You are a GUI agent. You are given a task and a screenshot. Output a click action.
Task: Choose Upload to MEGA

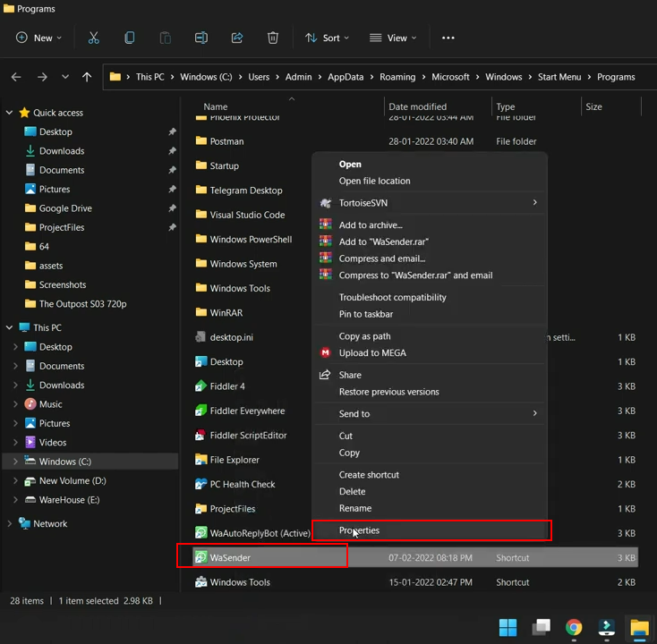click(430, 353)
